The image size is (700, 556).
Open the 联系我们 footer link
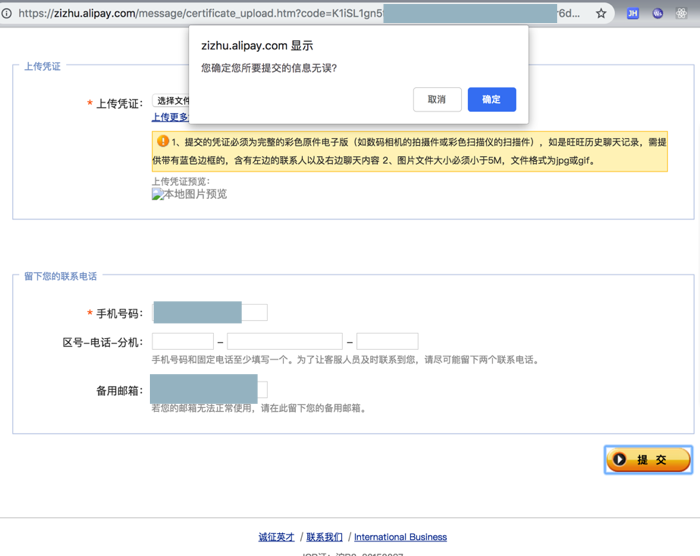(x=324, y=537)
